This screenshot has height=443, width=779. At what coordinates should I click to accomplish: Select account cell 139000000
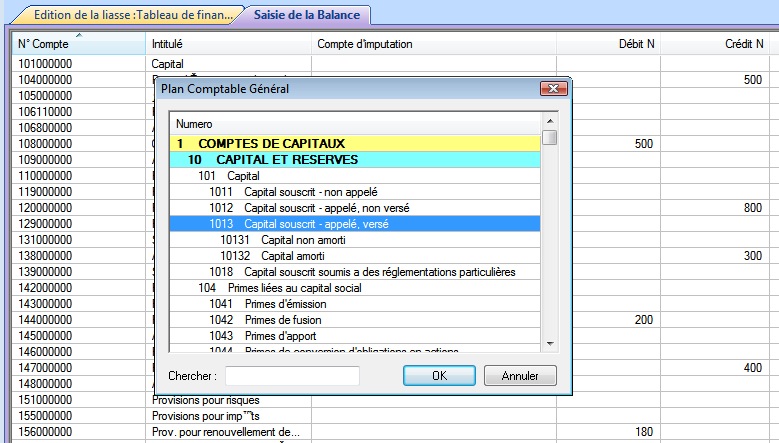pyautogui.click(x=78, y=272)
